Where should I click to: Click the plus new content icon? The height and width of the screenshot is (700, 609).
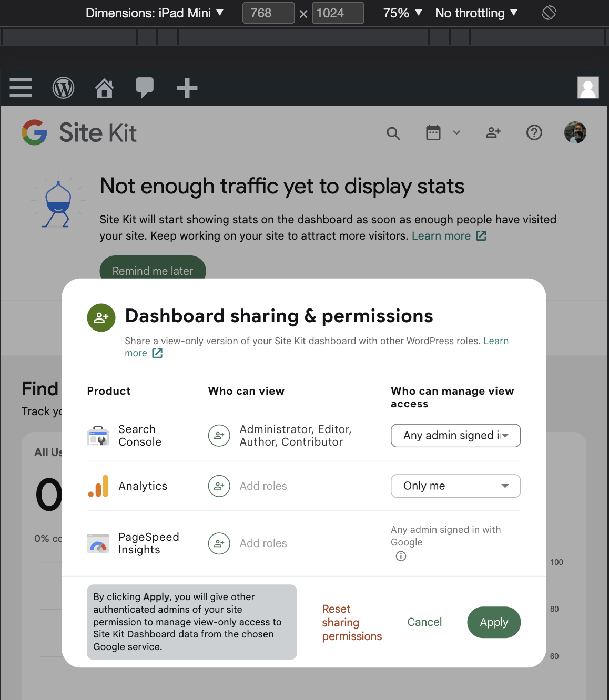(187, 88)
